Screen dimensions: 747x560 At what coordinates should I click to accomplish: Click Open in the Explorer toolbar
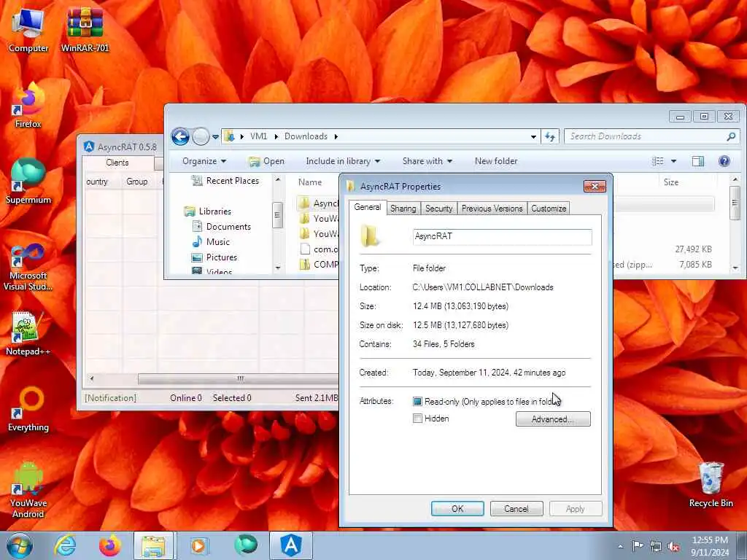[x=266, y=161]
